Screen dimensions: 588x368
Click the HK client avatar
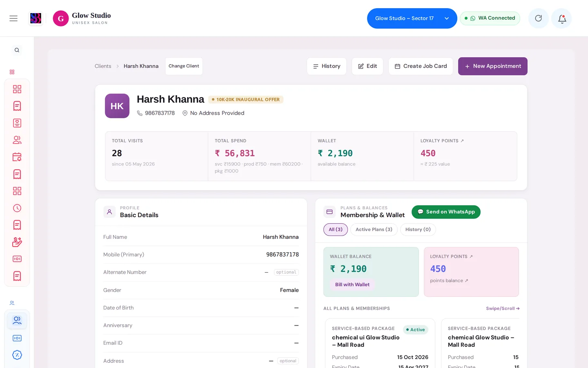point(117,106)
